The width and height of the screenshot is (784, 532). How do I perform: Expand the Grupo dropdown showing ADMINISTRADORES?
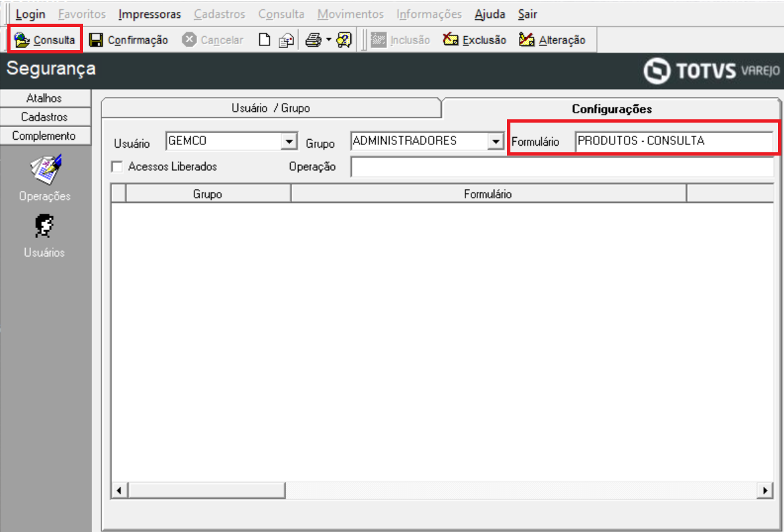(495, 142)
